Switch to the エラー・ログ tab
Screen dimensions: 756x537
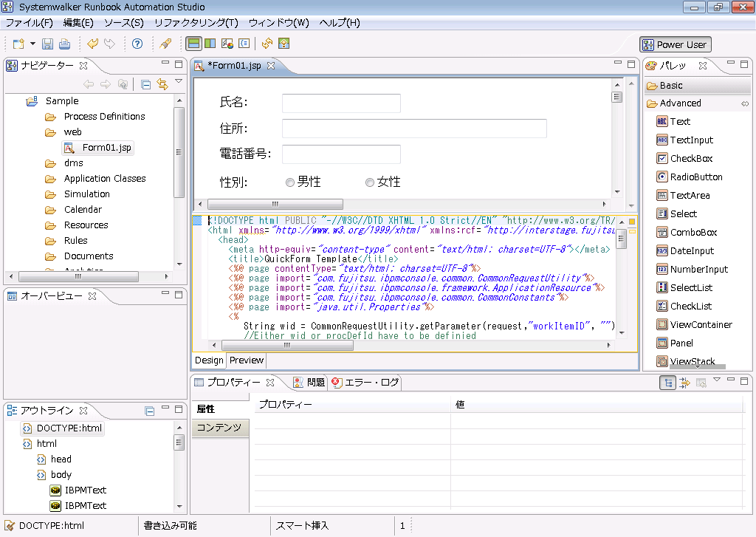coord(365,383)
